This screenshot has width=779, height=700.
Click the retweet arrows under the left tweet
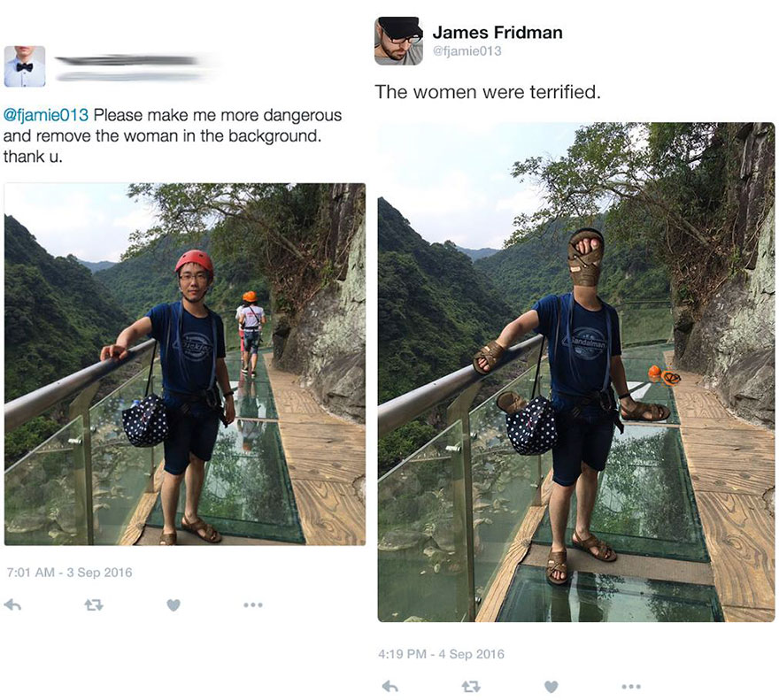click(95, 604)
